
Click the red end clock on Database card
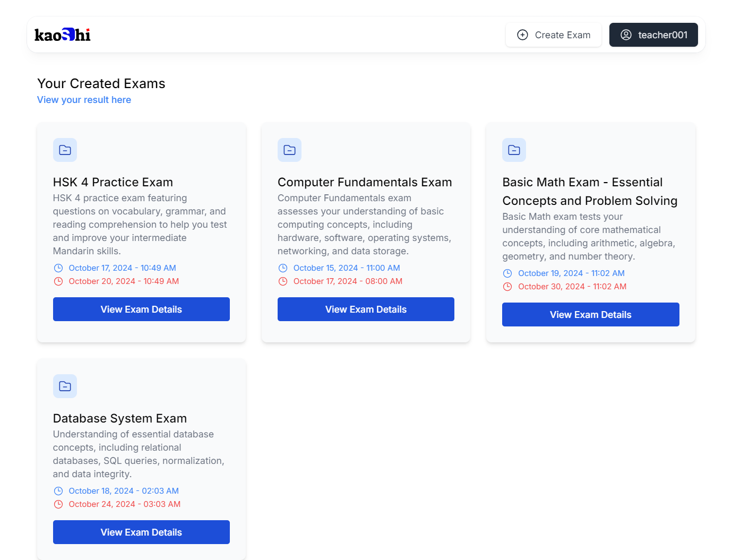[58, 504]
